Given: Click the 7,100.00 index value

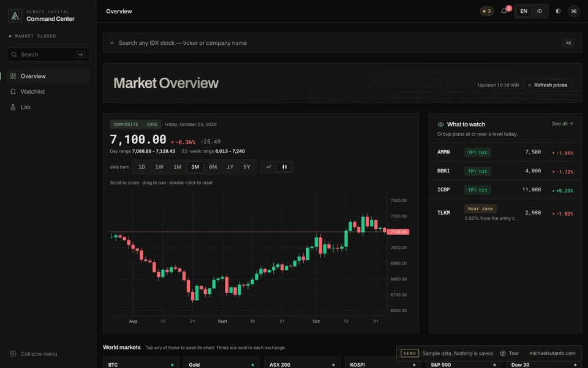Looking at the screenshot, I should tap(138, 140).
